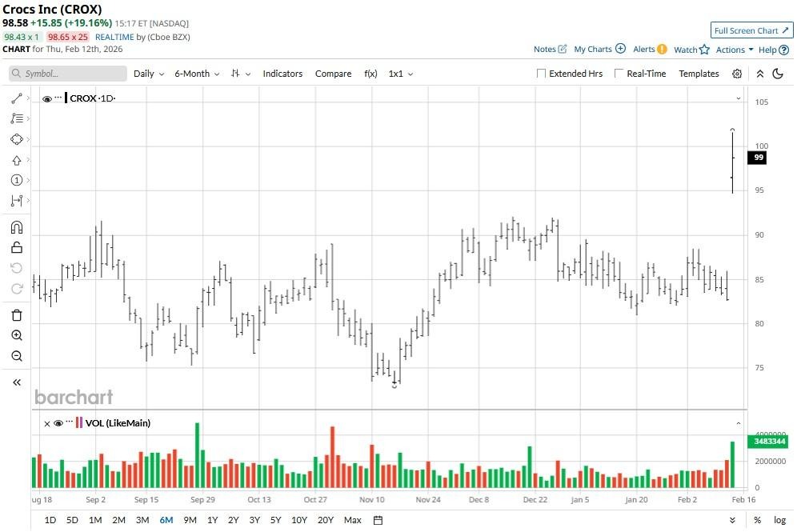Pick the numbered label tool
The height and width of the screenshot is (532, 797).
point(16,180)
